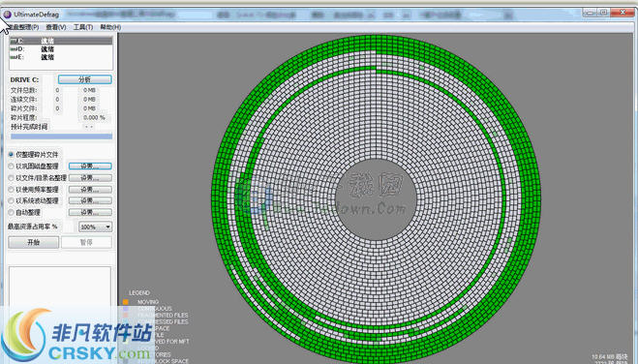Viewport: 638px width, 364px height.
Task: Click the center hub of the disk map
Action: pos(377,199)
